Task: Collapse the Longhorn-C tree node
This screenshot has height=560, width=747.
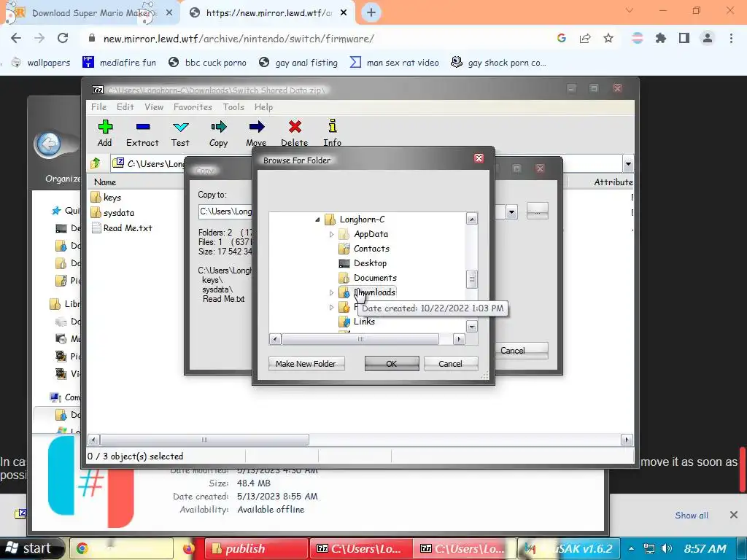Action: click(318, 219)
